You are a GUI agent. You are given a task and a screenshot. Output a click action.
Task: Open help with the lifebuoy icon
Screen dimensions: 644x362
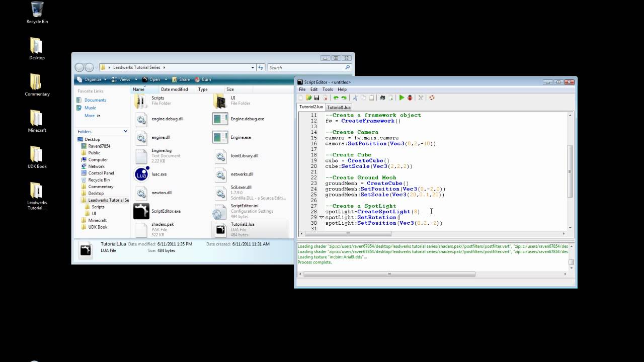(432, 98)
